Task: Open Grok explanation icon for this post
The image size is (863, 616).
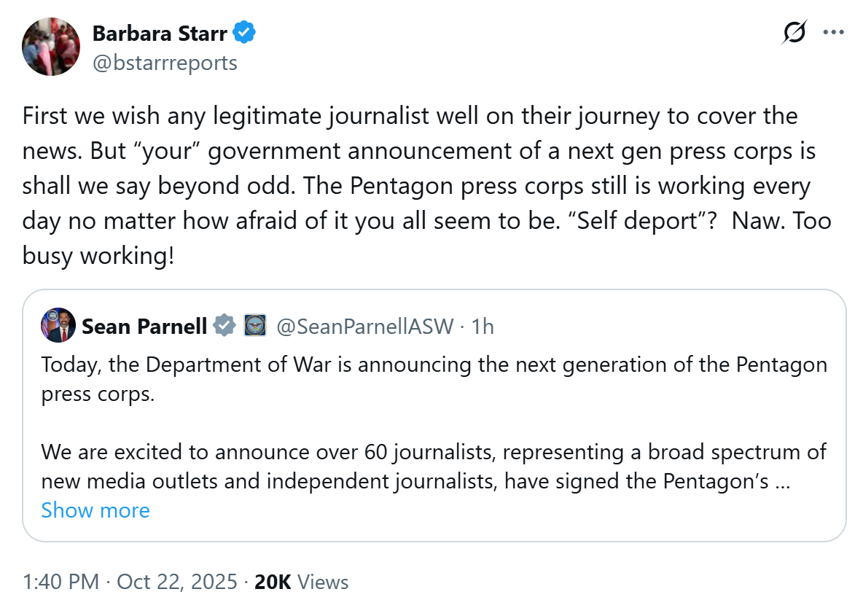Action: pyautogui.click(x=794, y=32)
